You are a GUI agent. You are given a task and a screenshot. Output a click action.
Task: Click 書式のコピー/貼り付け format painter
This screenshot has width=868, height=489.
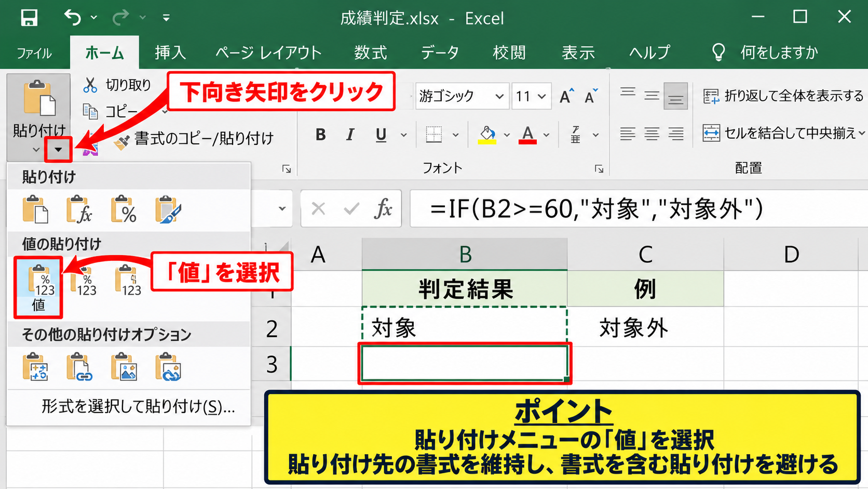click(194, 139)
